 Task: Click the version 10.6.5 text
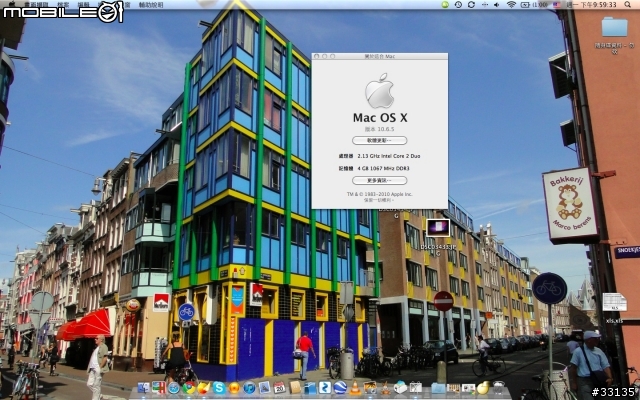(x=380, y=129)
